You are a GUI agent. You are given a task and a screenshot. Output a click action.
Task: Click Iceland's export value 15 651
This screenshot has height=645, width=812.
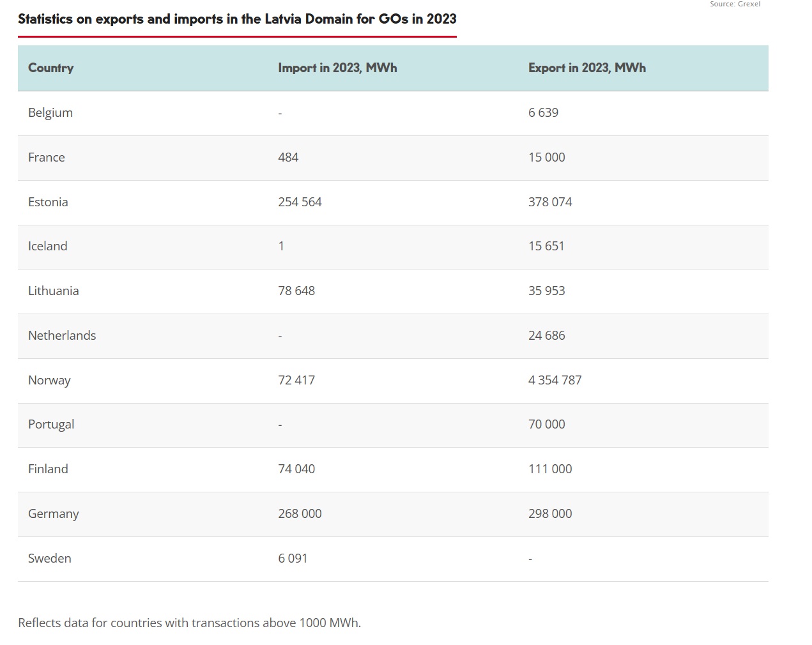click(x=546, y=246)
